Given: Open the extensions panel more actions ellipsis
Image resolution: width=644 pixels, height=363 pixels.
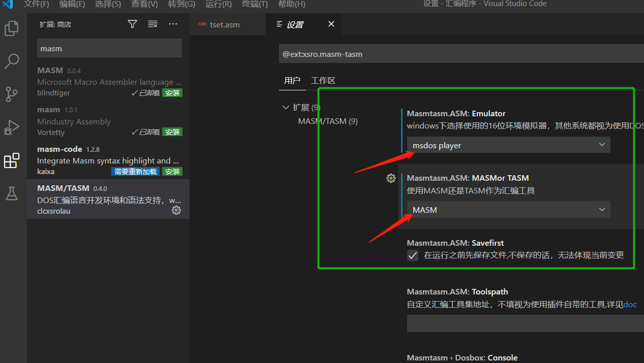Looking at the screenshot, I should click(x=173, y=24).
